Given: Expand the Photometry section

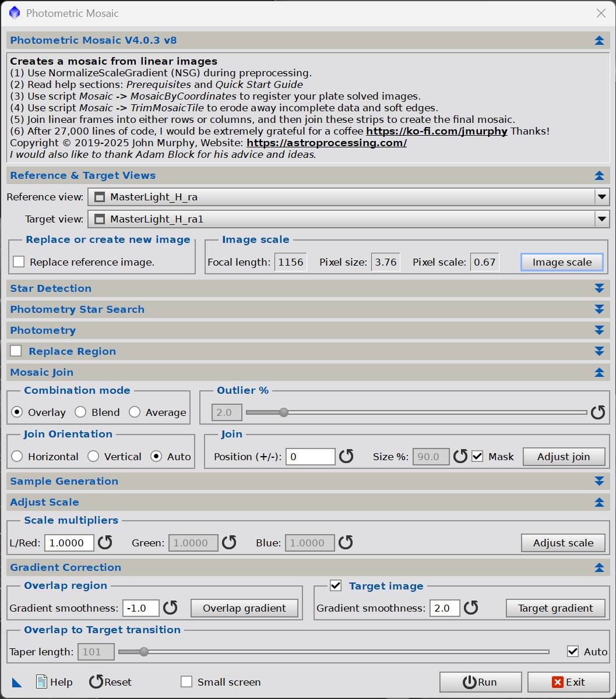Looking at the screenshot, I should [599, 330].
